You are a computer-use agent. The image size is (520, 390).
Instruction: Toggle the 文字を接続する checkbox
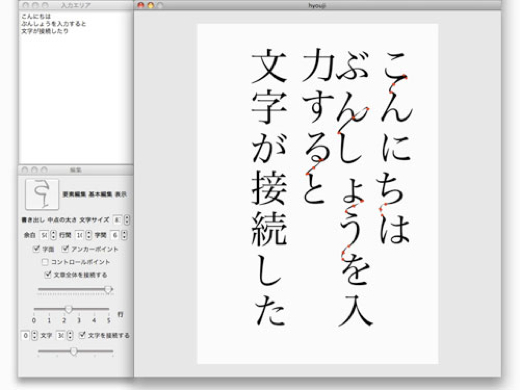[82, 335]
